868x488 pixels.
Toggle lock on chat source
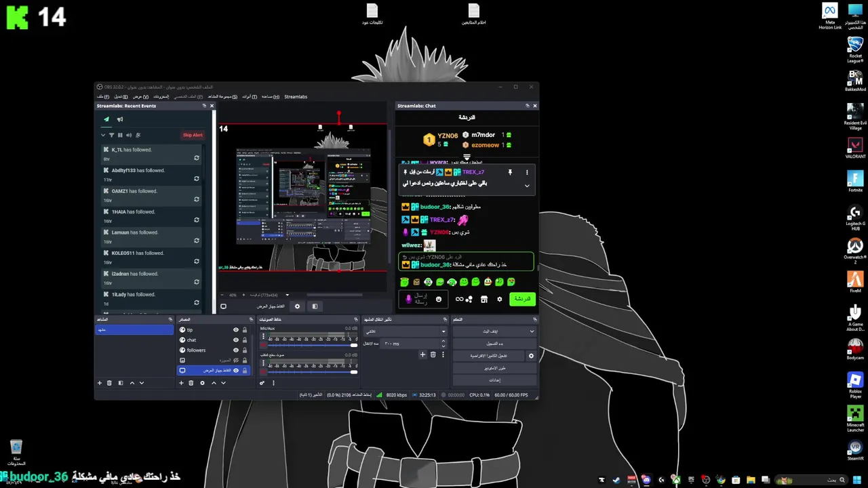(x=245, y=340)
